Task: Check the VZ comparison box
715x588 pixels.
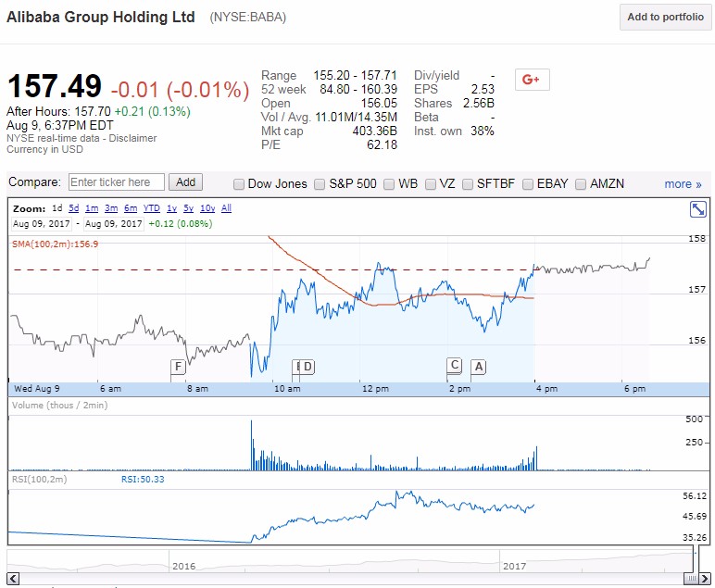Action: coord(430,184)
